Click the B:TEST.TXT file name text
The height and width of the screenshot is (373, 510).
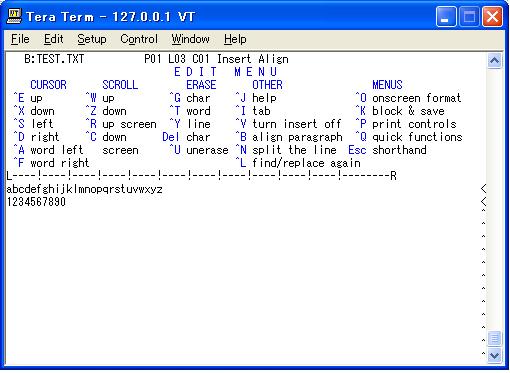[54, 59]
